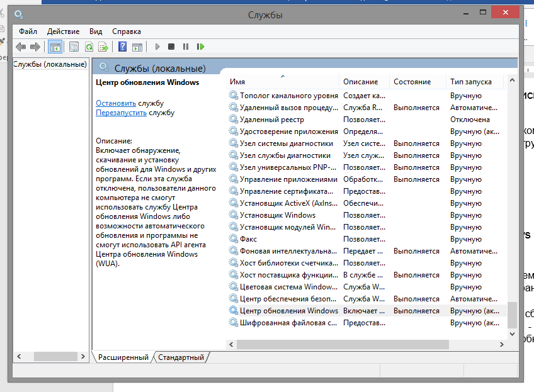Click the list's horizontal scroll right arrow
Image resolution: width=534 pixels, height=392 pixels.
click(x=502, y=344)
